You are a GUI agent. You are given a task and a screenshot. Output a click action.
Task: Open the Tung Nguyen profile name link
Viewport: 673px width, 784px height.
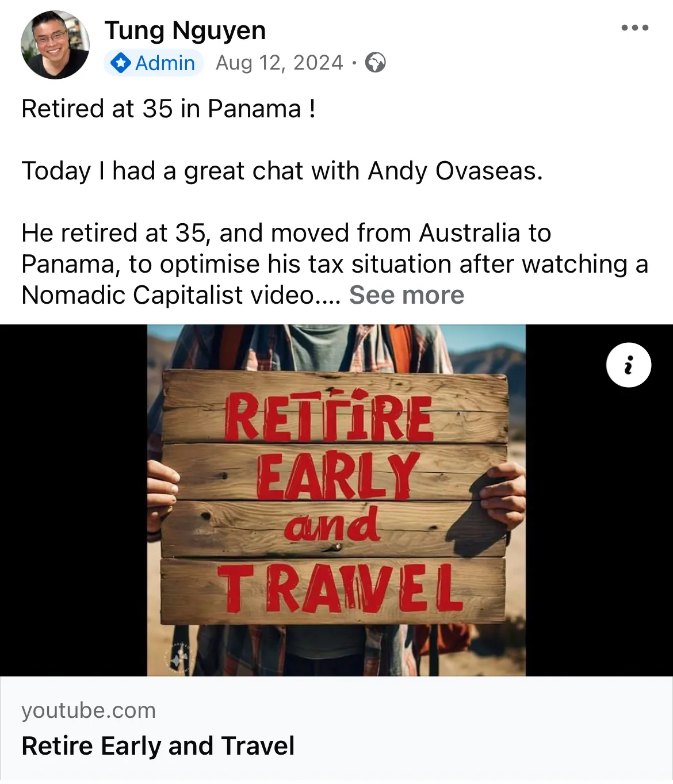[185, 30]
